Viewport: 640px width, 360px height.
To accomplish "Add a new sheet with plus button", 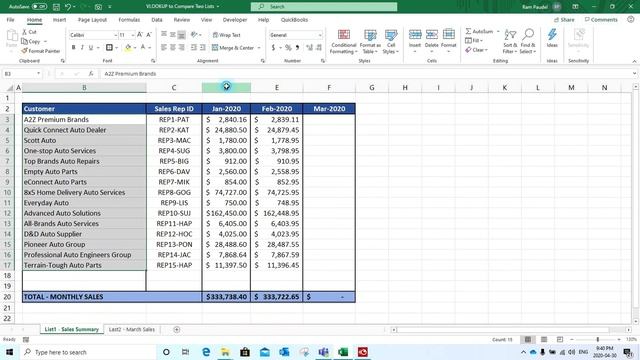I will (176, 329).
